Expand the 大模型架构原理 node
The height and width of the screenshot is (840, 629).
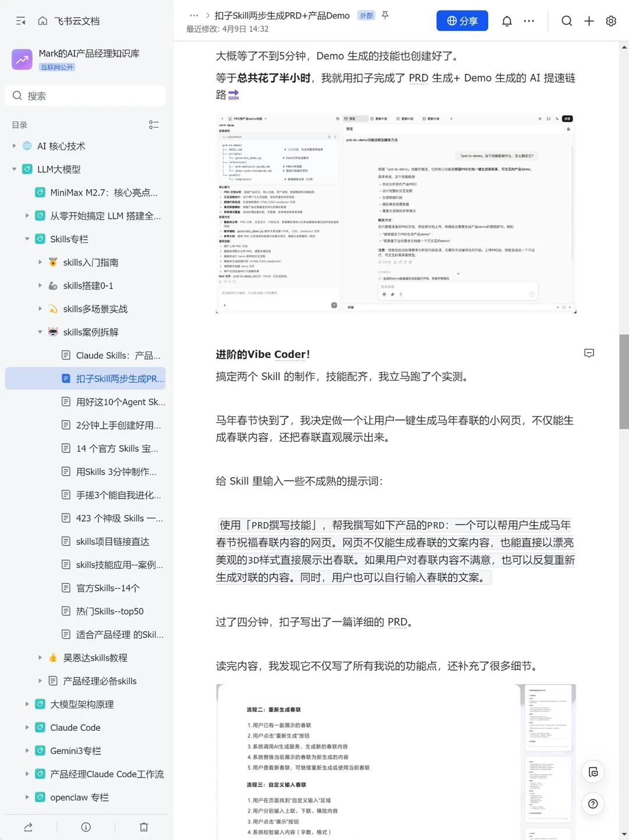coord(27,704)
